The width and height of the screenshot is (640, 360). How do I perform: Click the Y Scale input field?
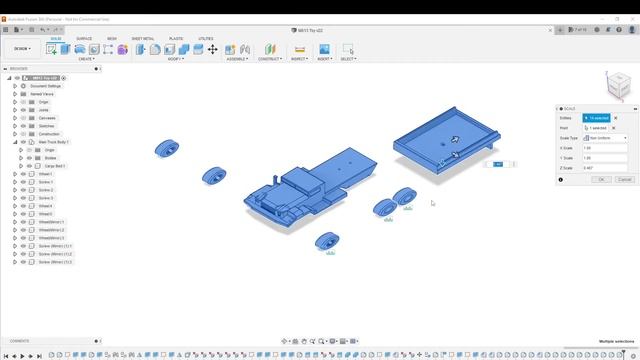coord(605,158)
